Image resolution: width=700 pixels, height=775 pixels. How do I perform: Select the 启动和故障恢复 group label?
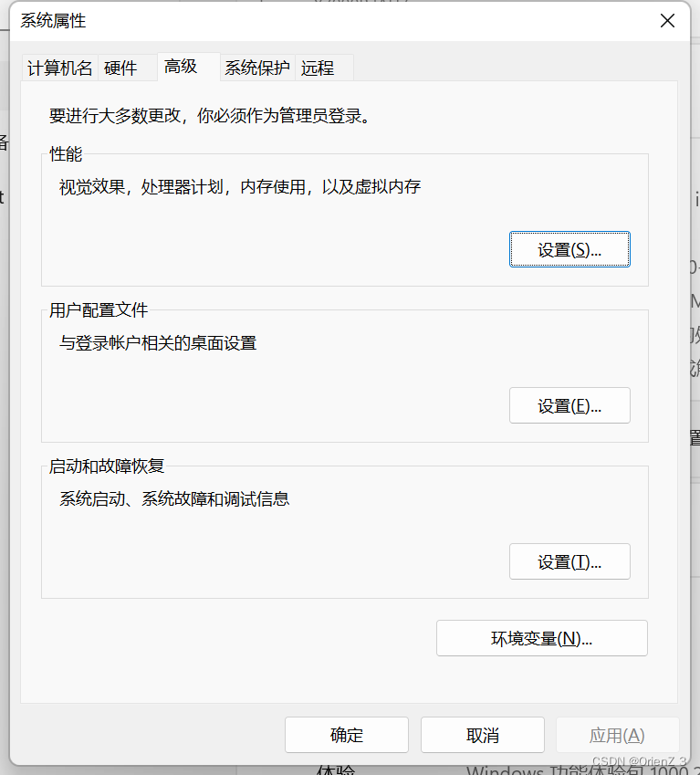tap(107, 466)
